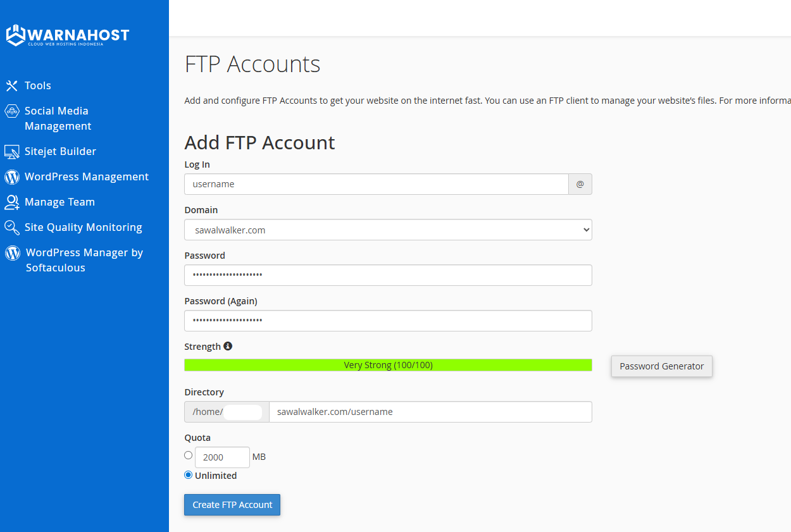Click the Social Media Management icon
Screen dimensions: 791x532
click(x=11, y=112)
